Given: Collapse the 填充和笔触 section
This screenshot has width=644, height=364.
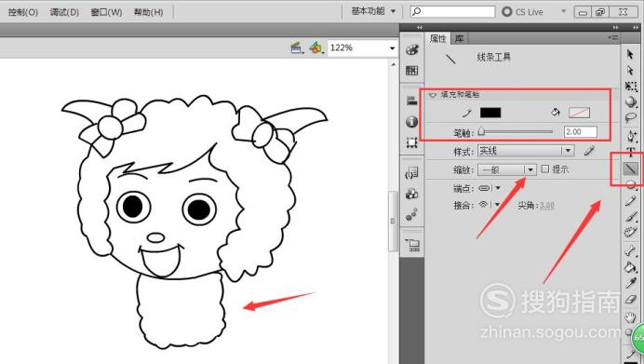Looking at the screenshot, I should [x=432, y=95].
